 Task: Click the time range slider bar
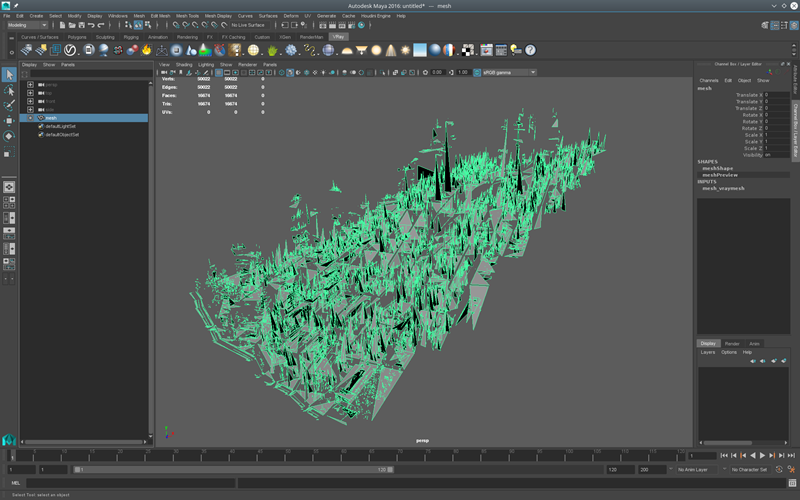(230, 469)
